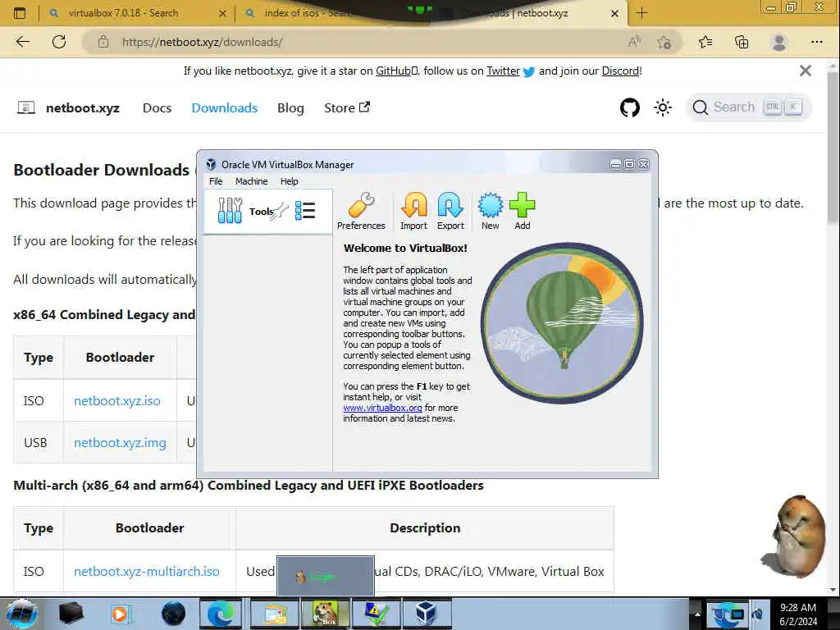Open www.virtualbox.org link
Screen dimensions: 840x630
[382, 408]
